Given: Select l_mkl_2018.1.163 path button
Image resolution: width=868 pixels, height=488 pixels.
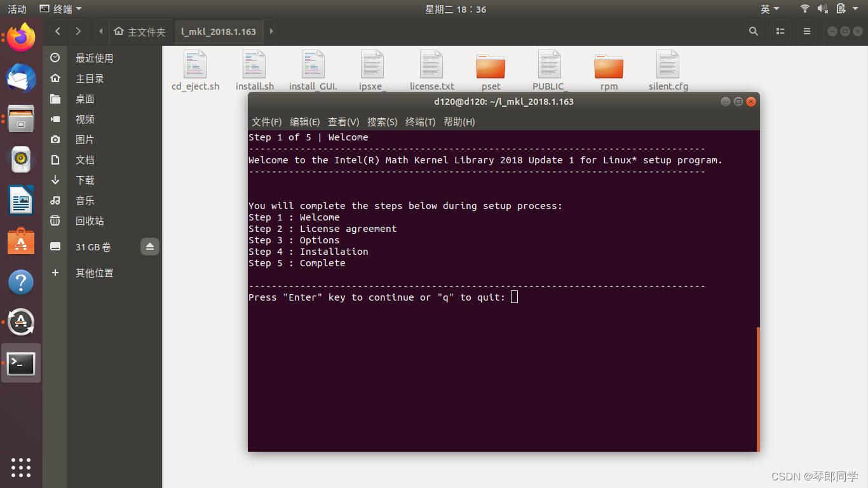Looking at the screenshot, I should 219,31.
